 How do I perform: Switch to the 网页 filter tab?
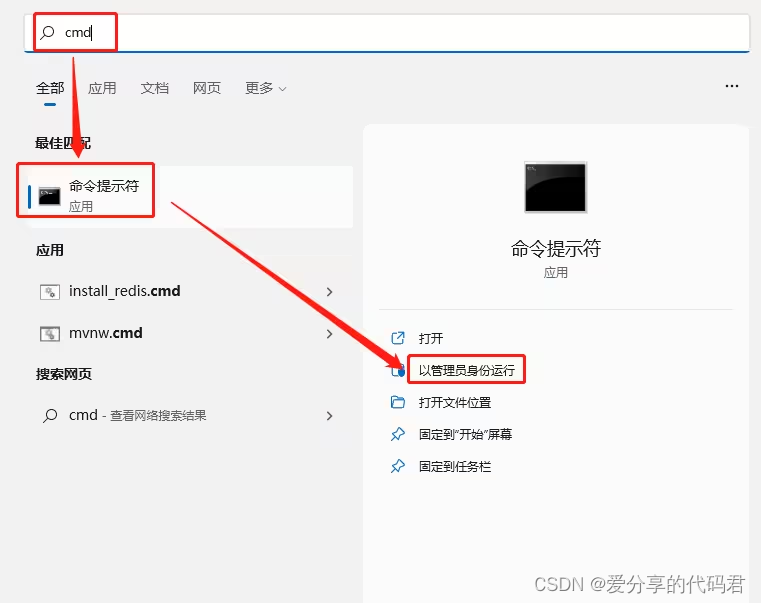[x=207, y=88]
